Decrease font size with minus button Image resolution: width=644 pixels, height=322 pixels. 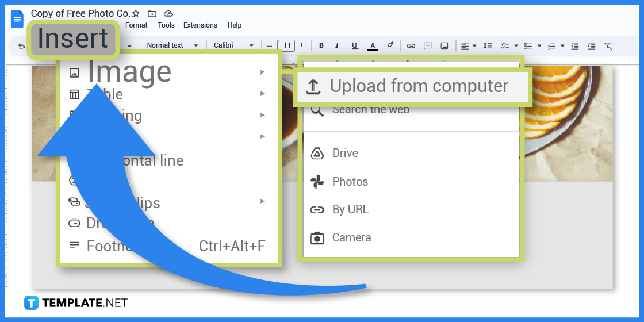tap(269, 45)
